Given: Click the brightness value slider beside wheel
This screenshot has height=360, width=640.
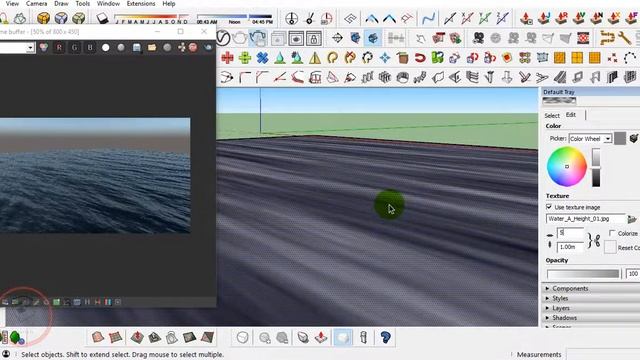Looking at the screenshot, I should tap(596, 167).
